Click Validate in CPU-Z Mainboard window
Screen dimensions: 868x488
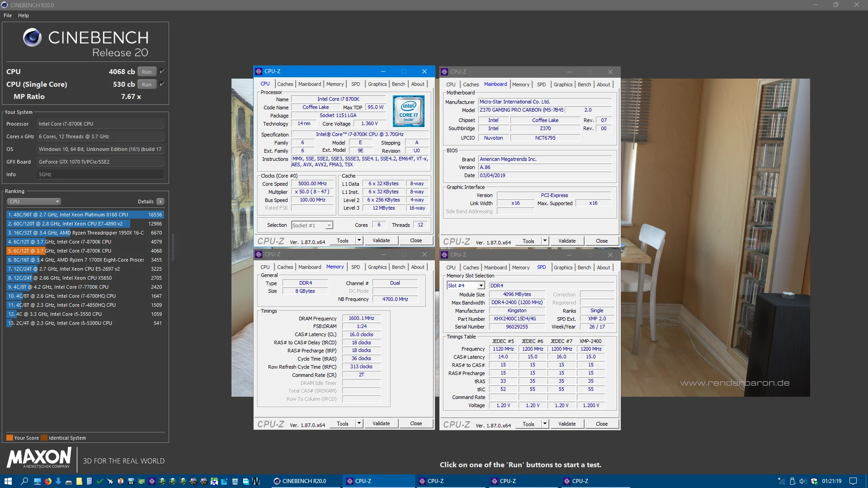click(x=567, y=241)
